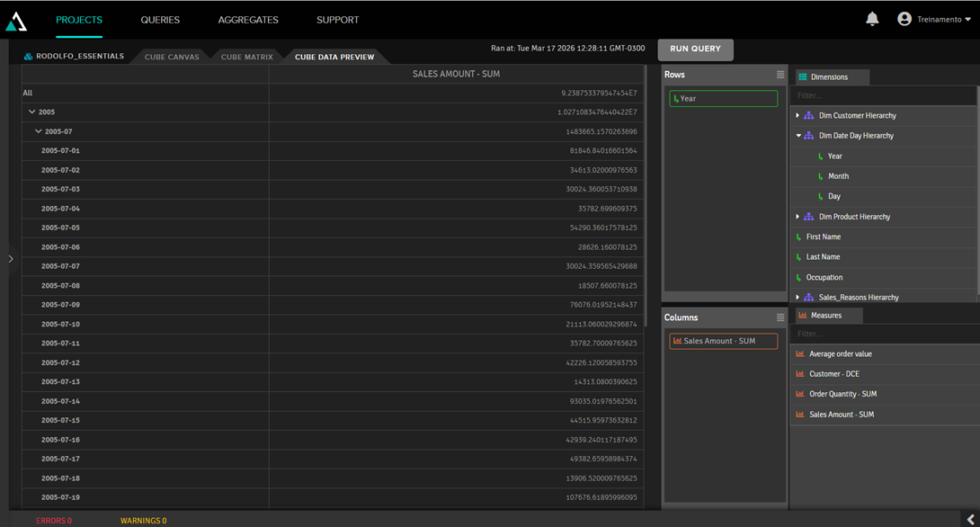Click the notification bell icon
The width and height of the screenshot is (980, 527).
[x=872, y=19]
